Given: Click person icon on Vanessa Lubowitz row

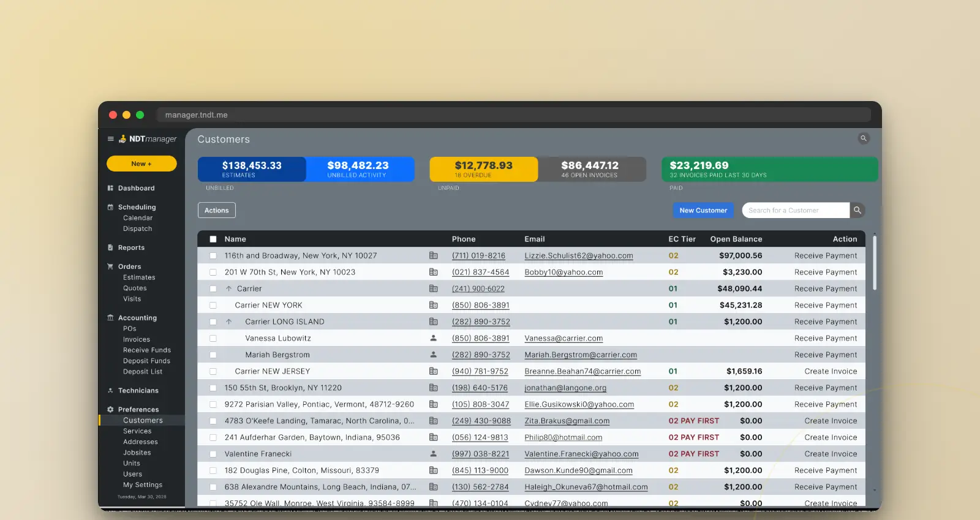Looking at the screenshot, I should click(434, 338).
